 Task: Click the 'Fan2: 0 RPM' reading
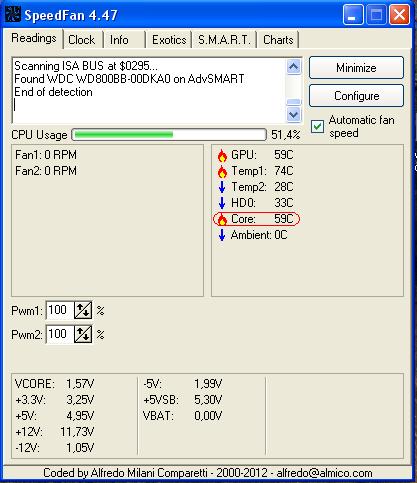click(x=46, y=171)
